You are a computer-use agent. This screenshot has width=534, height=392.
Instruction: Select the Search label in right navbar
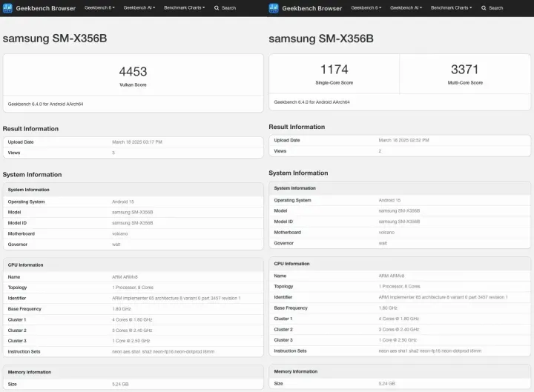(x=495, y=8)
